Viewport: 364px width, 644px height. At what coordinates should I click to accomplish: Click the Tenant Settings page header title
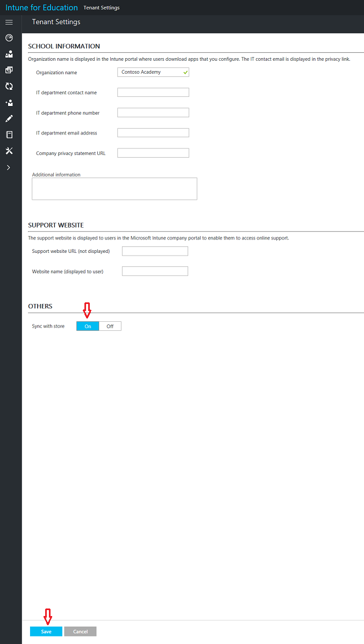click(x=56, y=22)
